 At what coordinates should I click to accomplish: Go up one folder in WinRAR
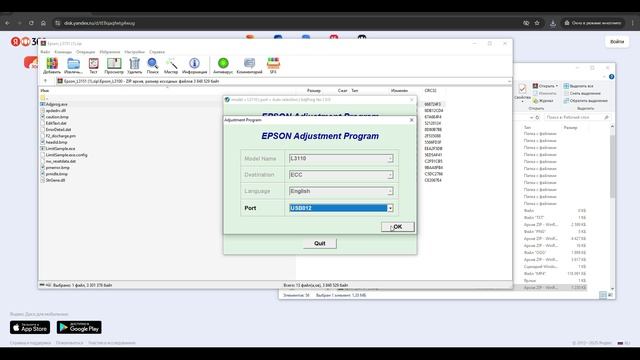(x=45, y=81)
